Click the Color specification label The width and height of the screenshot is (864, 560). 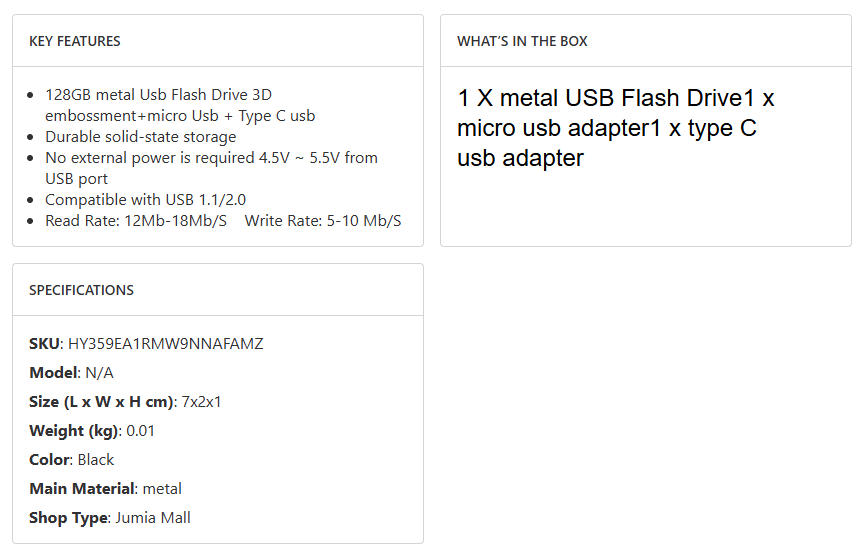click(x=50, y=460)
